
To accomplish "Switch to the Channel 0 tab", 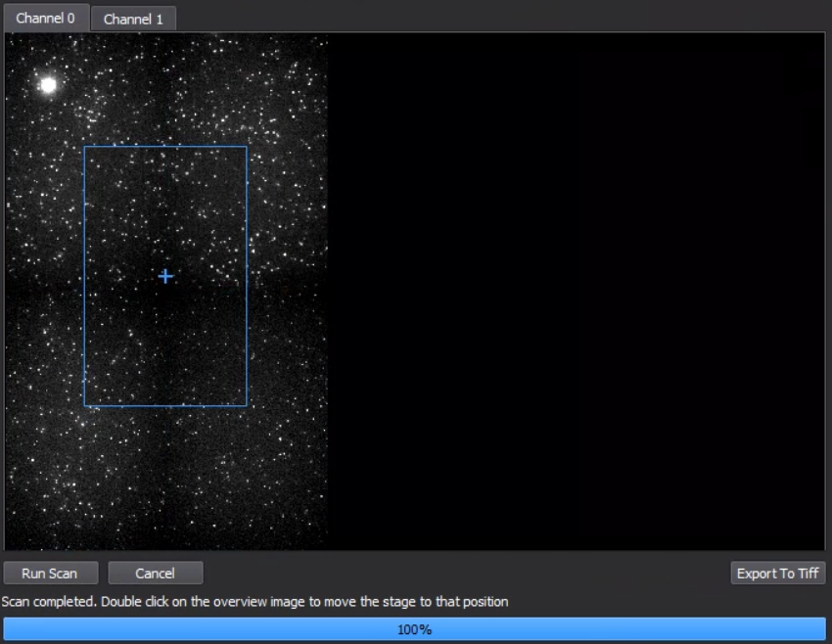I will tap(46, 19).
